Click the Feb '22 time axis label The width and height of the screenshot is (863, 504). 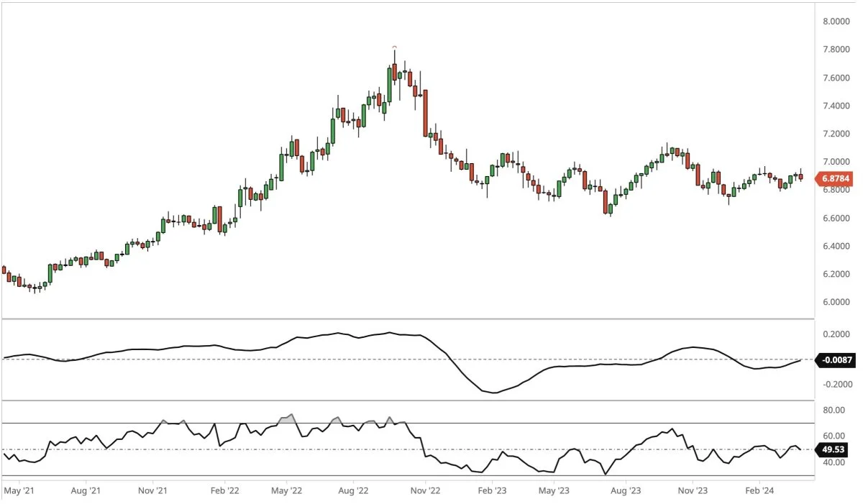click(x=224, y=491)
